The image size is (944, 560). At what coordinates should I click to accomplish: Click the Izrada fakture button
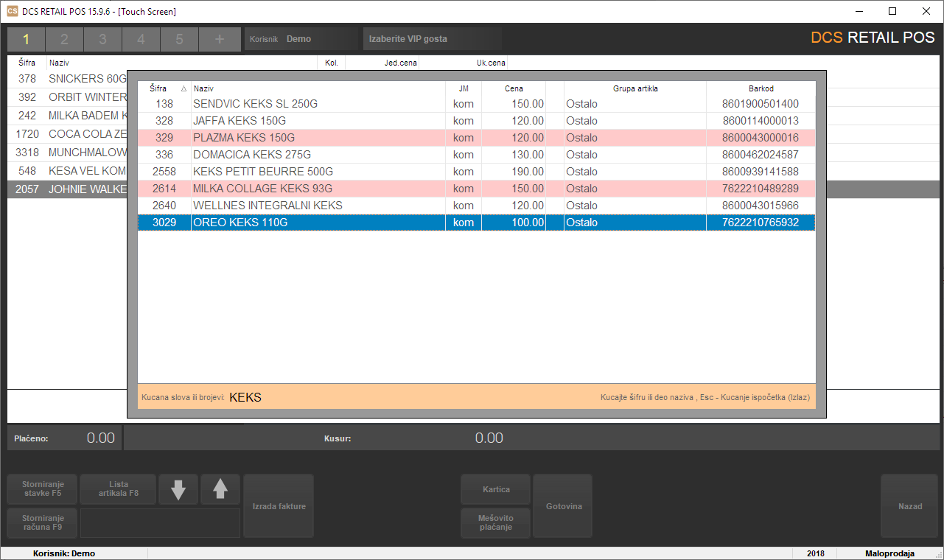tap(279, 506)
